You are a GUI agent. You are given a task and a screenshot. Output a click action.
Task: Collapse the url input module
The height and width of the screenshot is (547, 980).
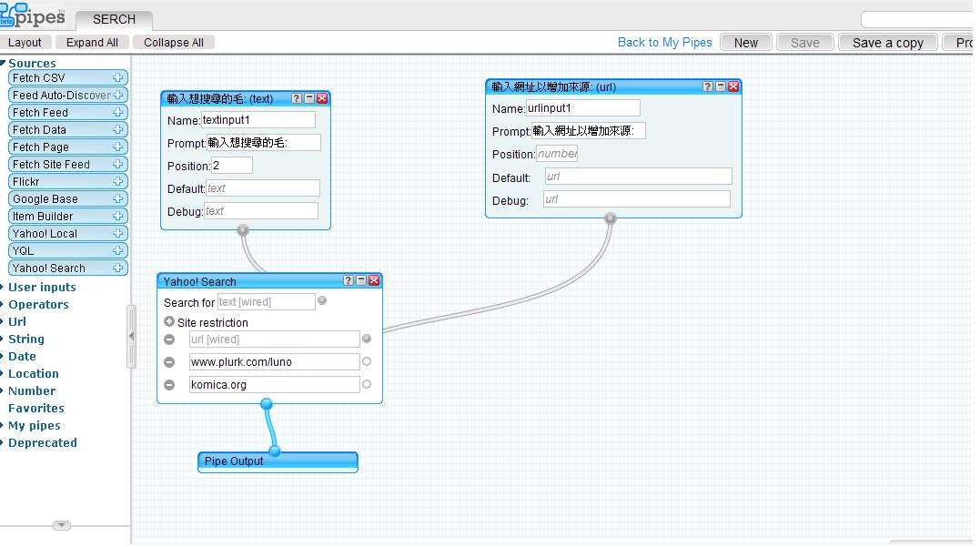(721, 86)
